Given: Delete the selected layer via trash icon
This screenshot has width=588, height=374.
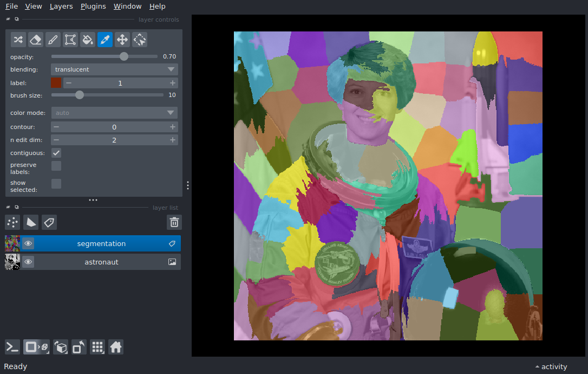Looking at the screenshot, I should pyautogui.click(x=174, y=222).
